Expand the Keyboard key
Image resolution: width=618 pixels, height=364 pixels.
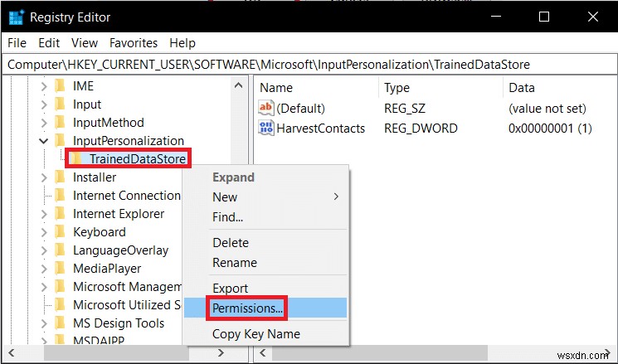click(44, 232)
